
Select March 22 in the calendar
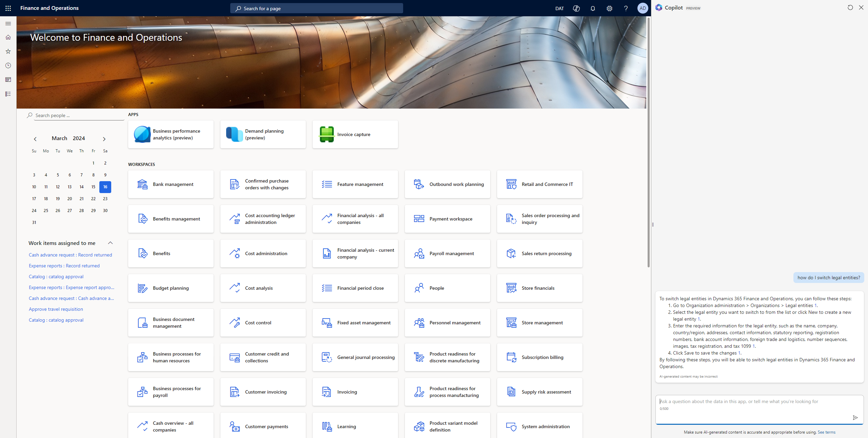pos(93,199)
